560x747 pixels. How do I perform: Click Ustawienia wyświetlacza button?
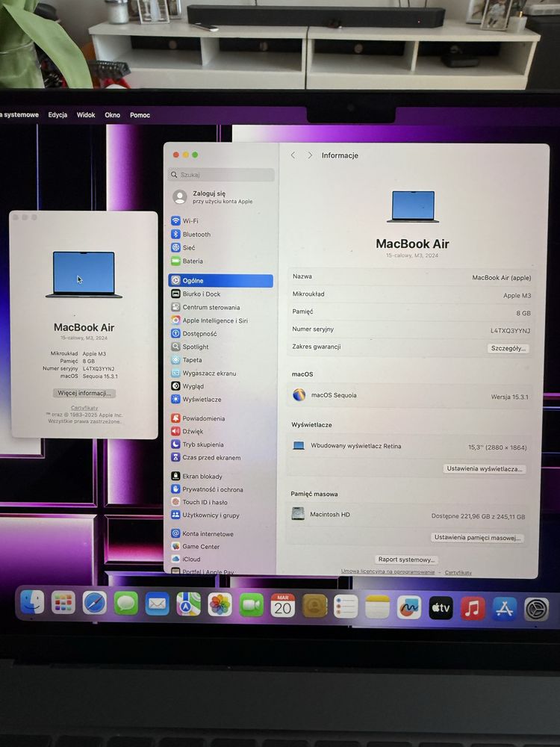click(x=485, y=469)
